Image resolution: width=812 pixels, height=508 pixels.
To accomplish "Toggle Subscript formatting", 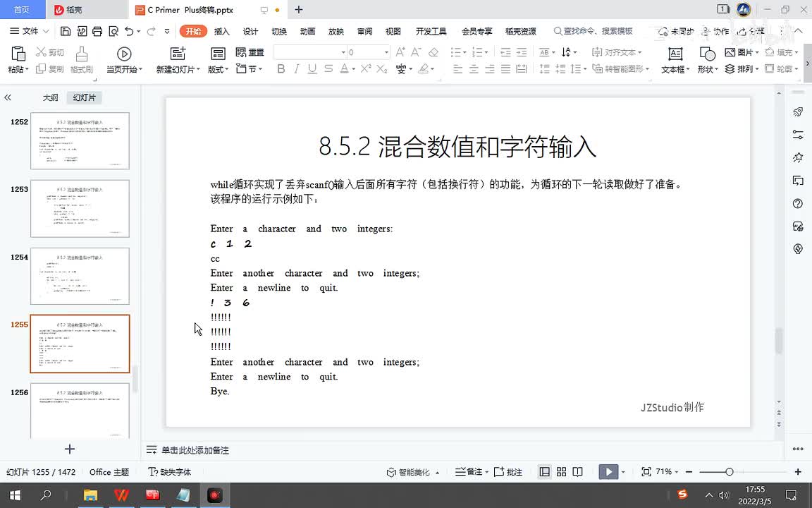I will click(x=381, y=68).
